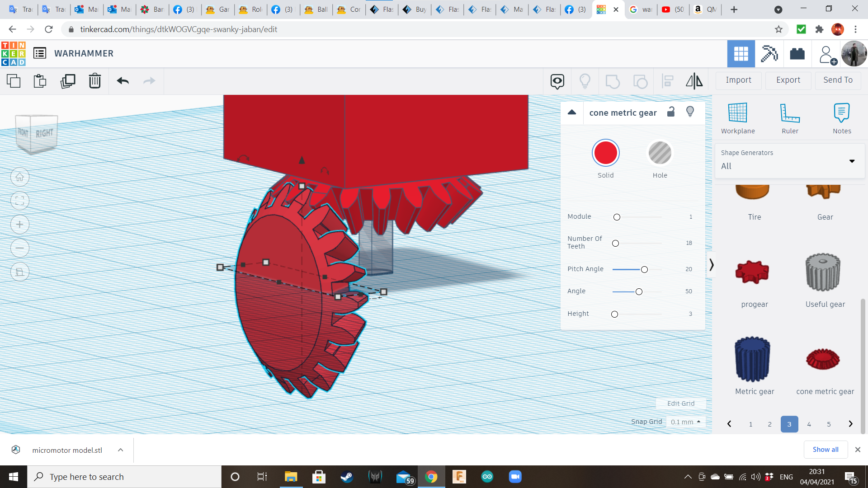The image size is (868, 488).
Task: Go to shapes page 4
Action: pyautogui.click(x=809, y=424)
